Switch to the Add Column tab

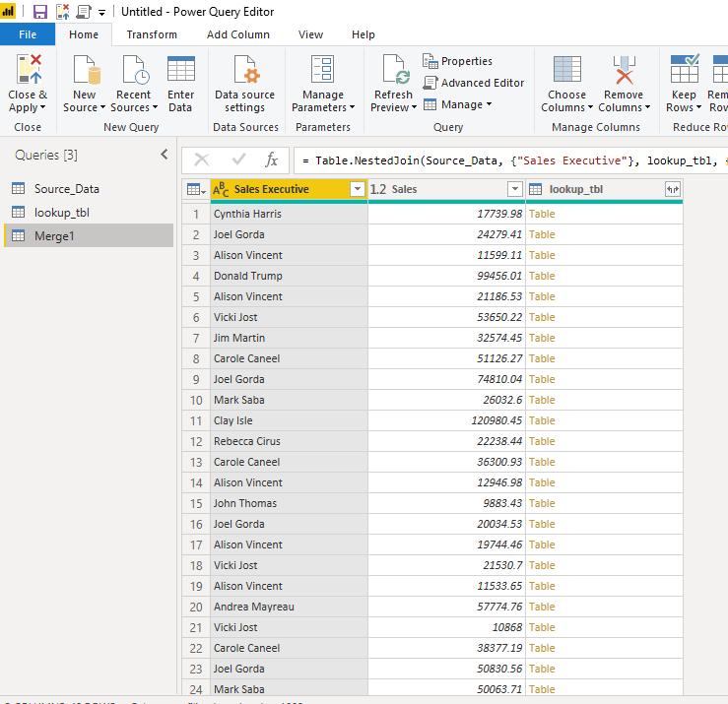pos(238,34)
